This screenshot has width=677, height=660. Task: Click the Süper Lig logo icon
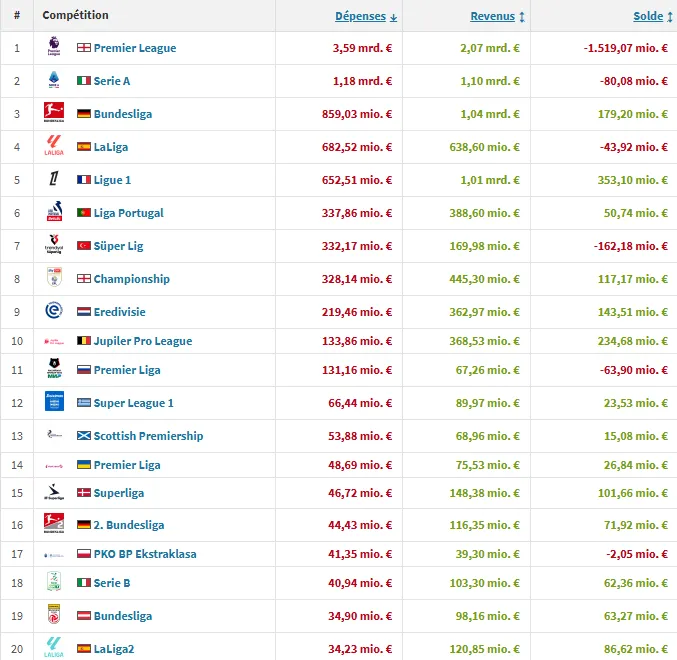pyautogui.click(x=54, y=245)
